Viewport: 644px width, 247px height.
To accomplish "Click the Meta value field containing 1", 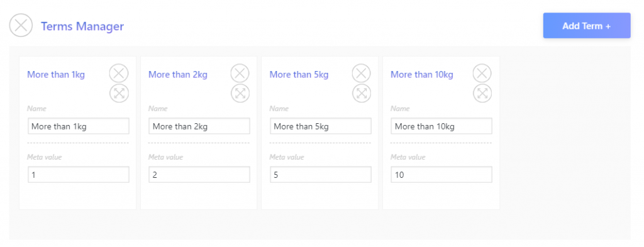I will point(79,175).
